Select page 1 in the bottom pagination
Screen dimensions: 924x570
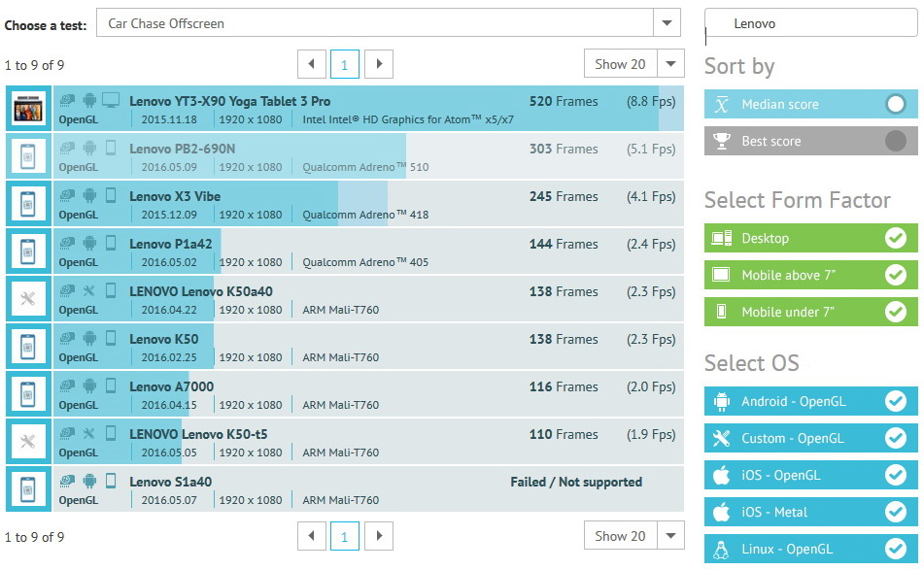click(x=345, y=535)
